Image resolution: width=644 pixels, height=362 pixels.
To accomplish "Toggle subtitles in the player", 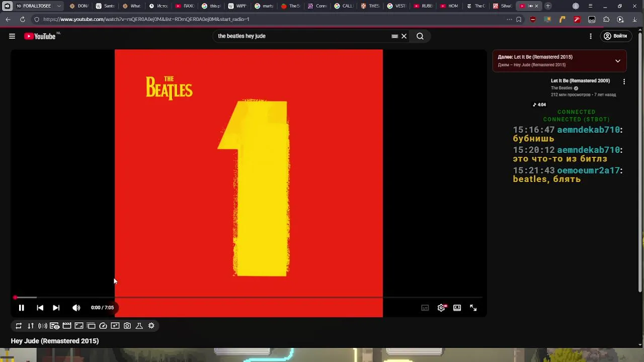I will (425, 308).
